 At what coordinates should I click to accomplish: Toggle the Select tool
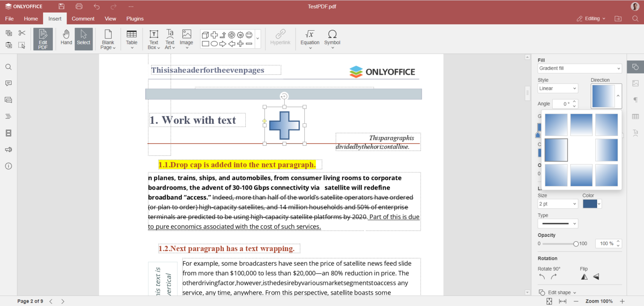83,39
